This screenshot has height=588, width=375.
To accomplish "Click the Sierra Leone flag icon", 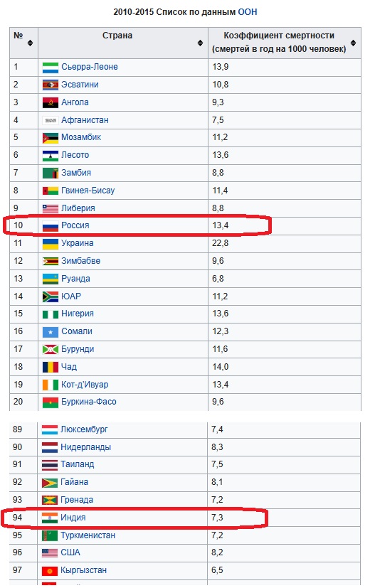I will pyautogui.click(x=51, y=68).
